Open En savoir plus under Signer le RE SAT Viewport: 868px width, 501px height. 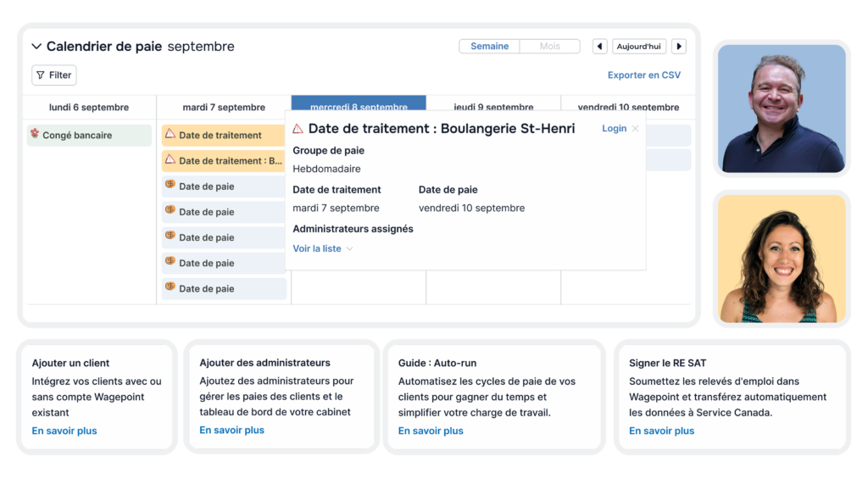point(661,431)
